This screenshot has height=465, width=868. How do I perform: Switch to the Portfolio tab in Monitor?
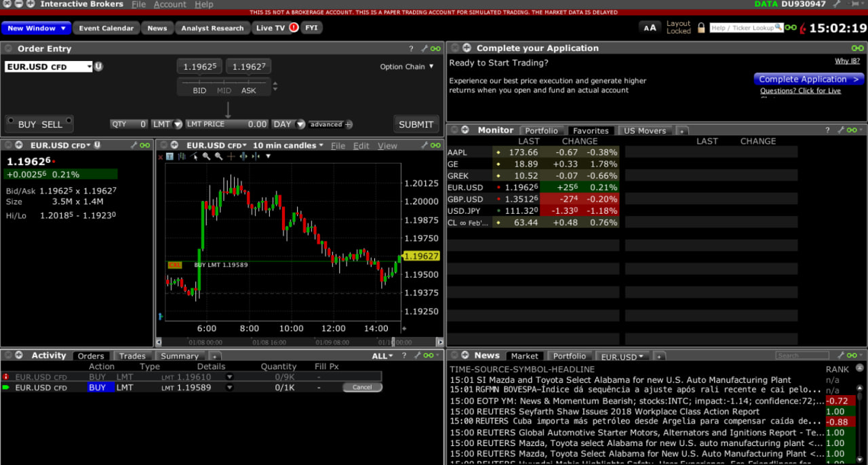click(541, 130)
